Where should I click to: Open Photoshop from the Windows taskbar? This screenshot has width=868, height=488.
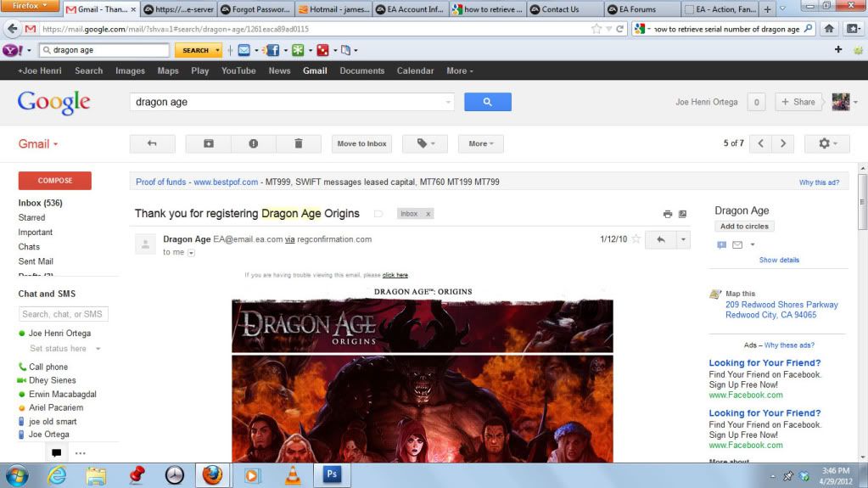pyautogui.click(x=332, y=474)
